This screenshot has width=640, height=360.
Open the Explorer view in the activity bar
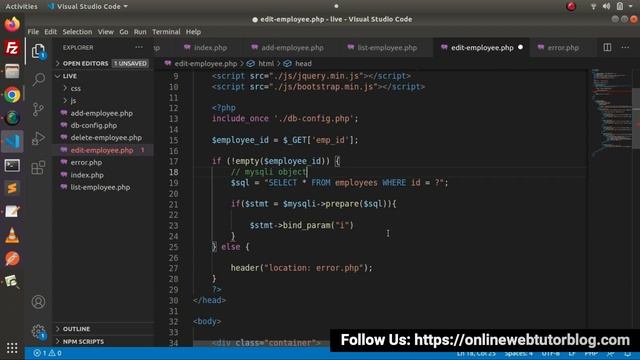(38, 51)
